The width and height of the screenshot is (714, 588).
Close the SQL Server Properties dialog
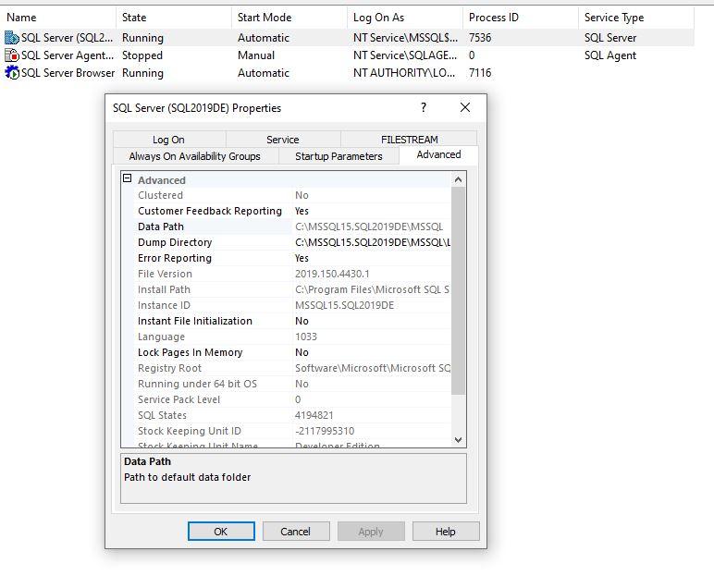pyautogui.click(x=465, y=107)
